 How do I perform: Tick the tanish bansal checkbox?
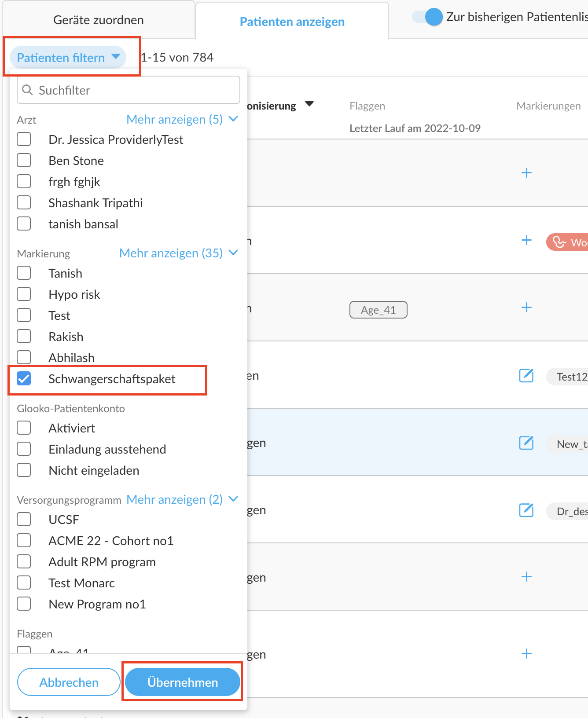tap(24, 223)
